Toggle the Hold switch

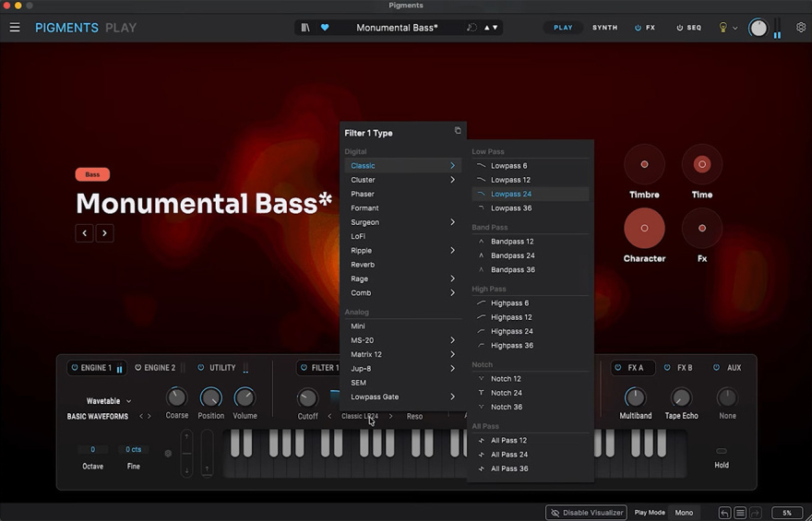click(x=722, y=451)
